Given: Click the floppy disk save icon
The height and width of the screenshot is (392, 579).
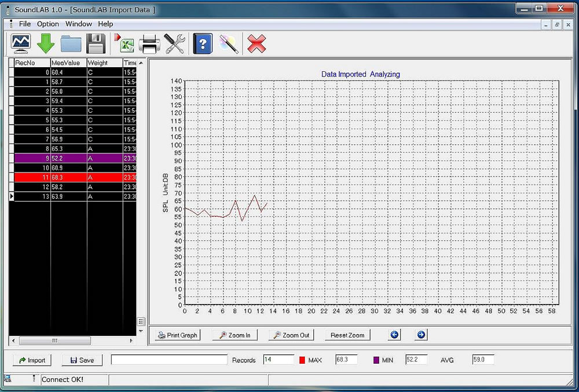Looking at the screenshot, I should pyautogui.click(x=96, y=43).
